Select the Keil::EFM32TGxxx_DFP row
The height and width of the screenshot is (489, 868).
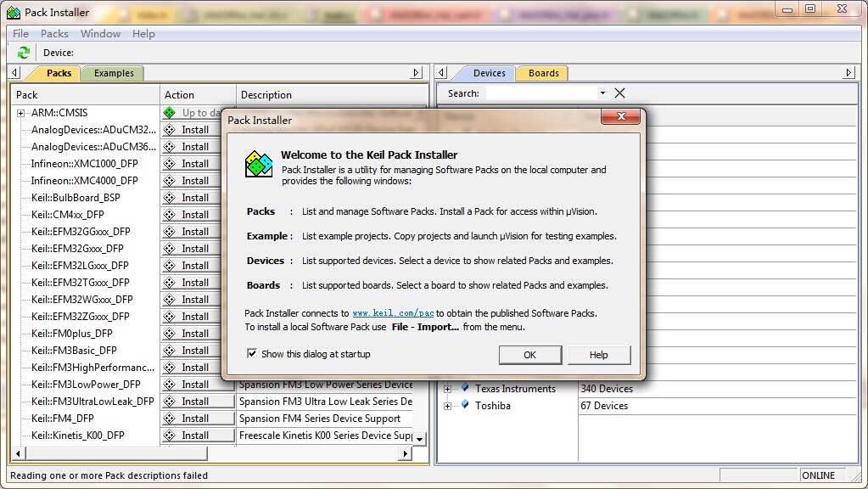81,283
